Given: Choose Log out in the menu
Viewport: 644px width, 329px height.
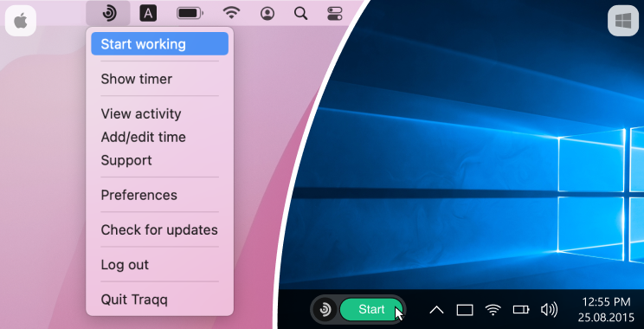Looking at the screenshot, I should pyautogui.click(x=160, y=265).
